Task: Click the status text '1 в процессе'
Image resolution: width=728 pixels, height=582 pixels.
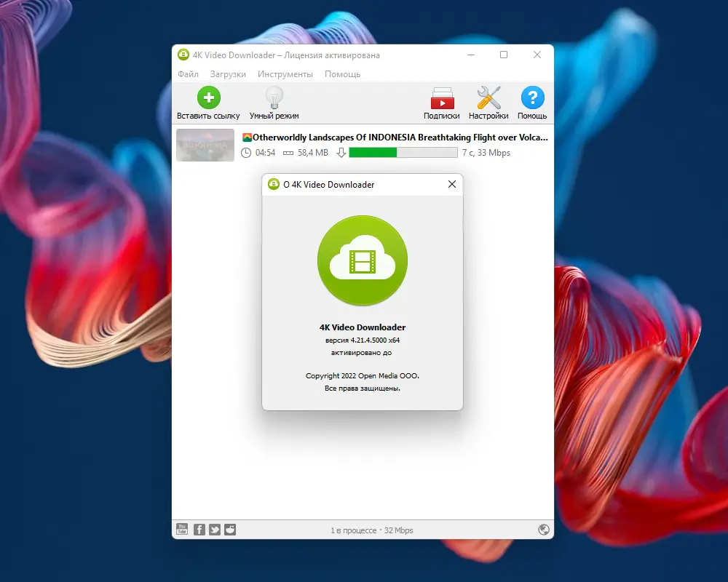Action: [x=353, y=530]
